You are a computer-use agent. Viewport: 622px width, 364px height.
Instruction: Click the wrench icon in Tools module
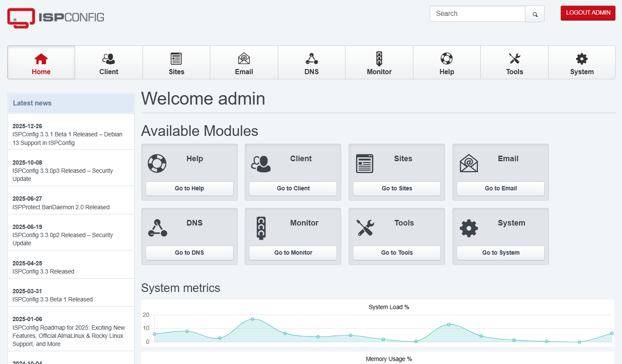point(365,228)
